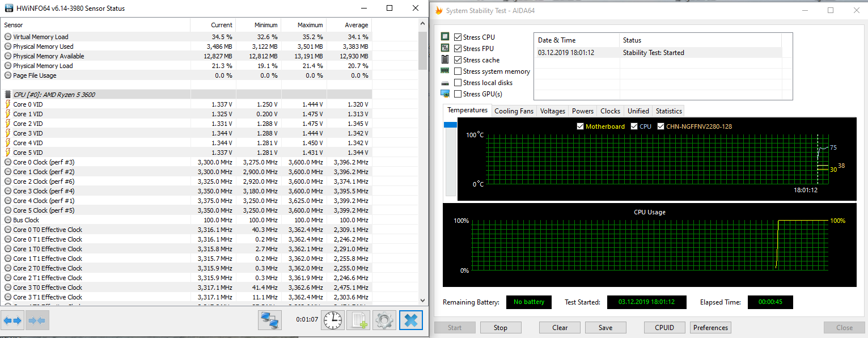Click the Virtual Memory Load sensor icon
This screenshot has width=868, height=338.
click(x=8, y=37)
